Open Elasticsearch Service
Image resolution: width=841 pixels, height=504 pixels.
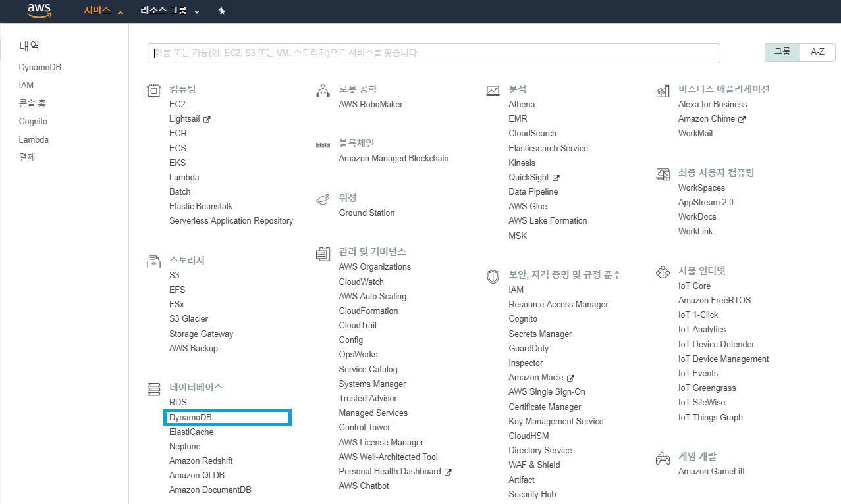point(548,149)
